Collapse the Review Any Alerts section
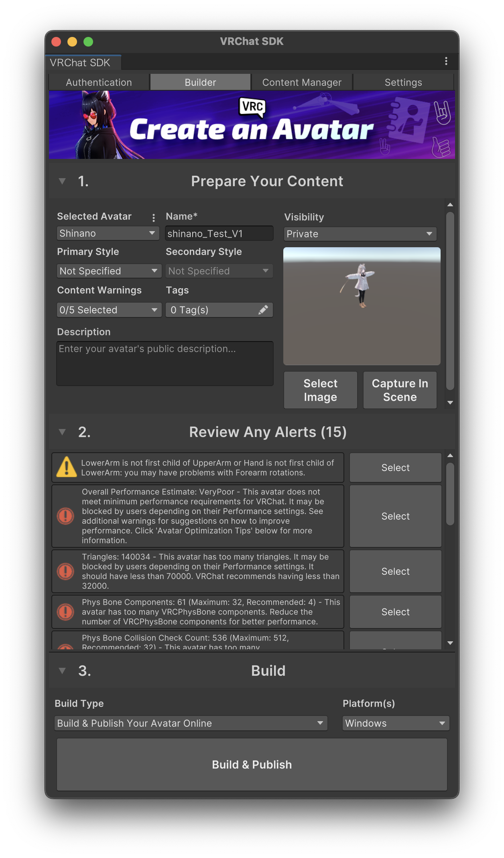This screenshot has height=858, width=504. coord(62,432)
